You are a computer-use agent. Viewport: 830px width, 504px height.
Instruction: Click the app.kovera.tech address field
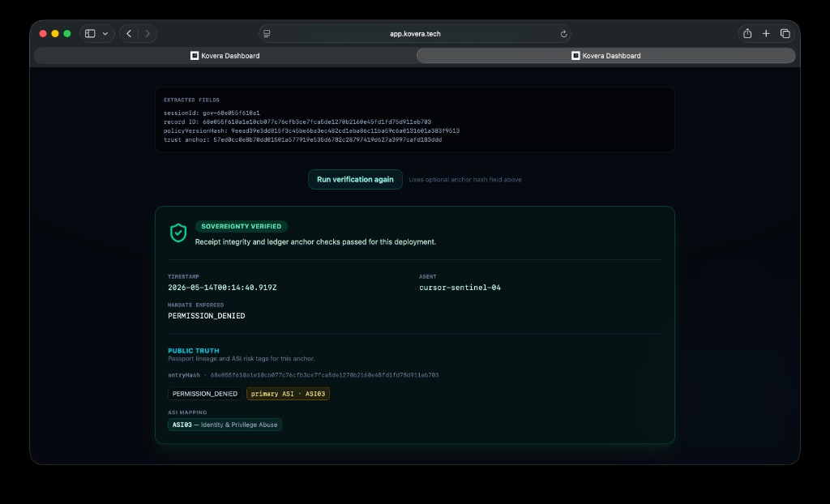coord(415,33)
